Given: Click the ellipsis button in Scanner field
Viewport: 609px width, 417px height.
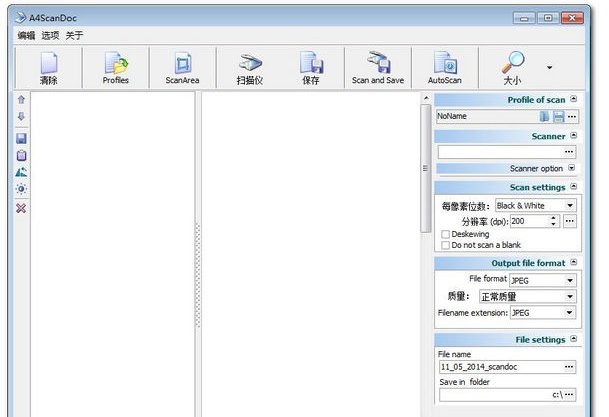Looking at the screenshot, I should pos(569,152).
